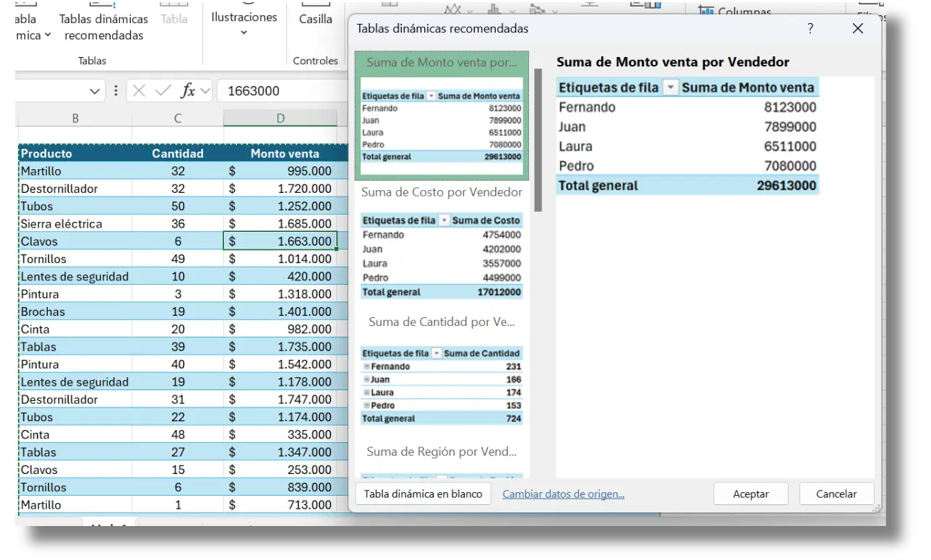
Task: Expand Juan in the Suma de Cantidad preview
Action: click(366, 379)
